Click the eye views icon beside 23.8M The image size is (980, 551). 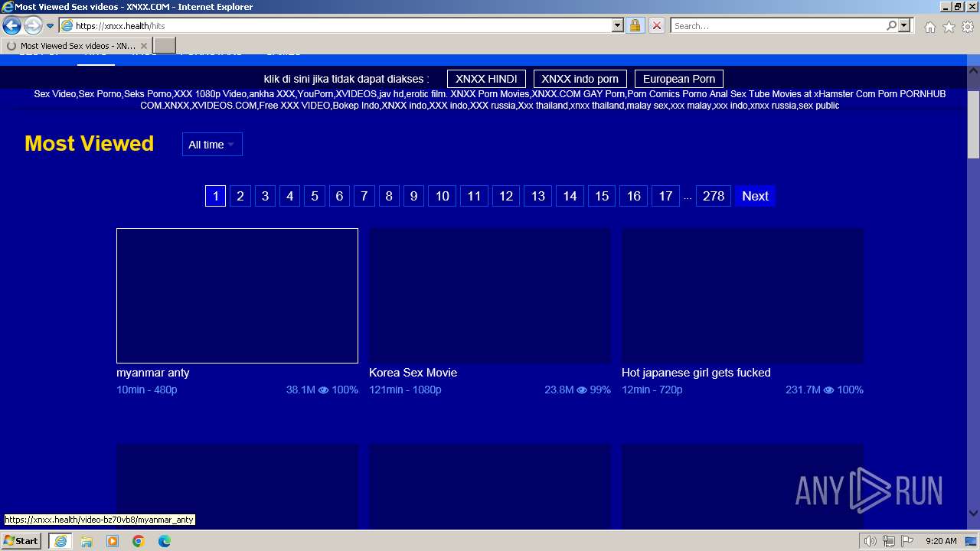582,390
